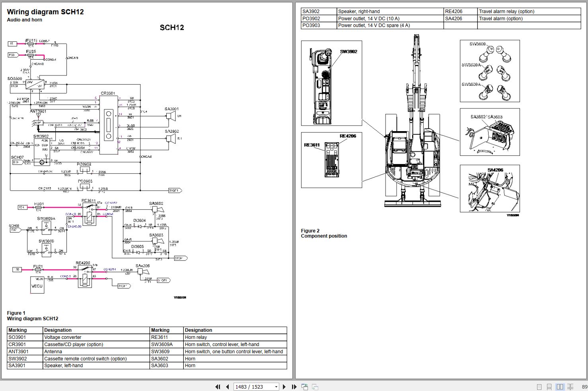588x391 pixels.
Task: Select two-page facing view
Action: (x=560, y=387)
